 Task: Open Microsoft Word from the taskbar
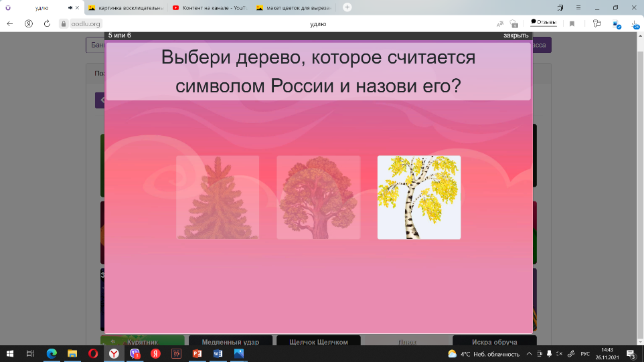(218, 353)
